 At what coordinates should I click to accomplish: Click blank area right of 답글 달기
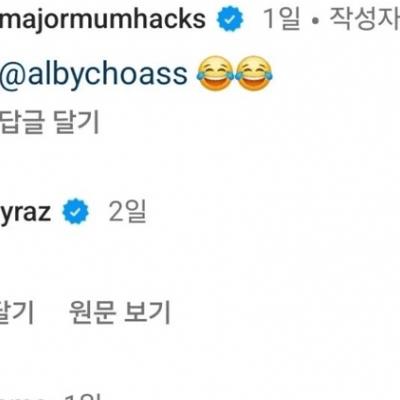point(250,122)
